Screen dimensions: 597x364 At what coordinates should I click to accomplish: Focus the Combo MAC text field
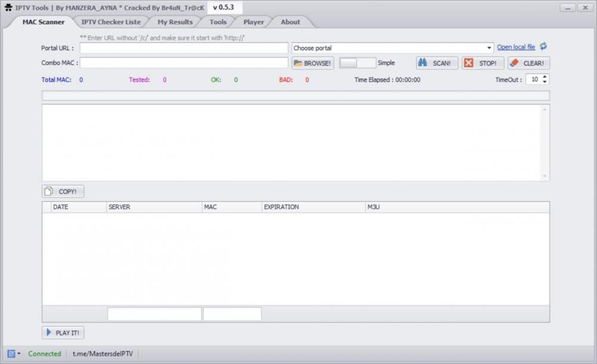coord(184,63)
